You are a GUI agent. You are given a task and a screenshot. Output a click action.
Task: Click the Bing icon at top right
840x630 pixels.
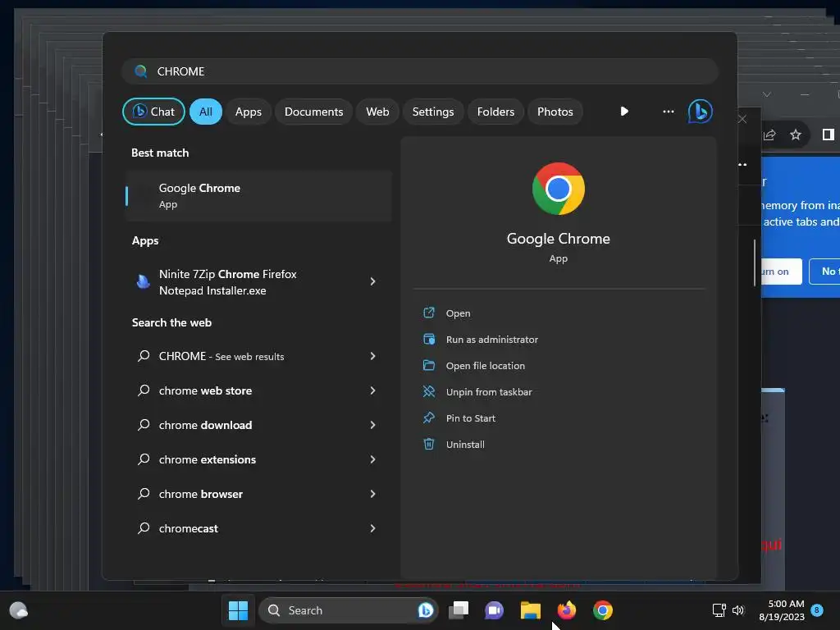coord(701,112)
